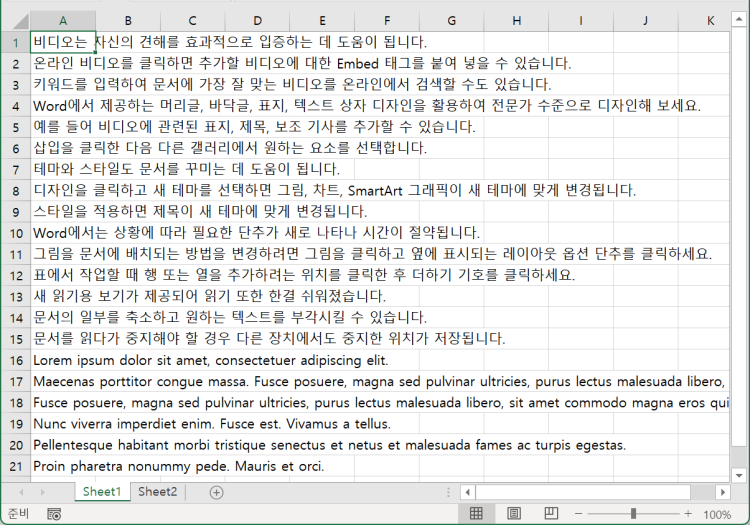Image resolution: width=750 pixels, height=525 pixels.
Task: Click cell mentioning 'SmartArt 그래픽이'
Action: coord(63,190)
